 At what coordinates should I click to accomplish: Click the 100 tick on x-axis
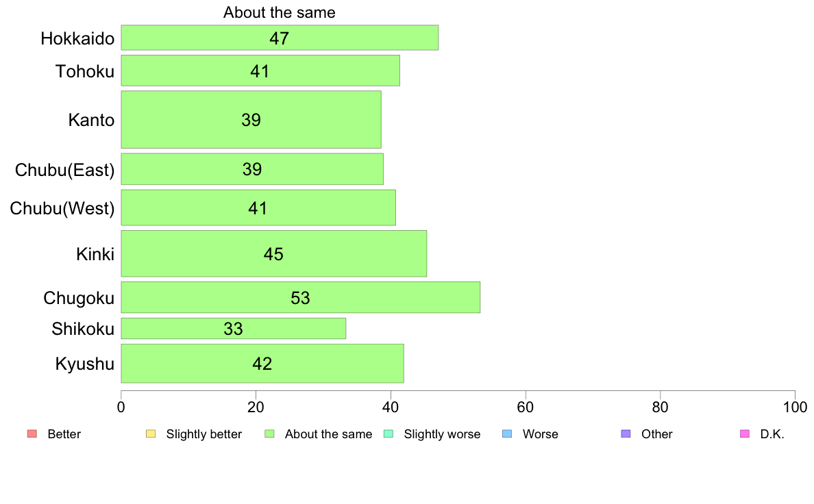(795, 407)
